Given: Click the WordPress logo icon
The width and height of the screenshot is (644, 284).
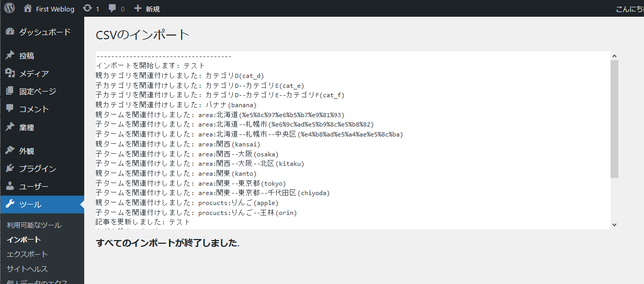Looking at the screenshot, I should tap(9, 8).
